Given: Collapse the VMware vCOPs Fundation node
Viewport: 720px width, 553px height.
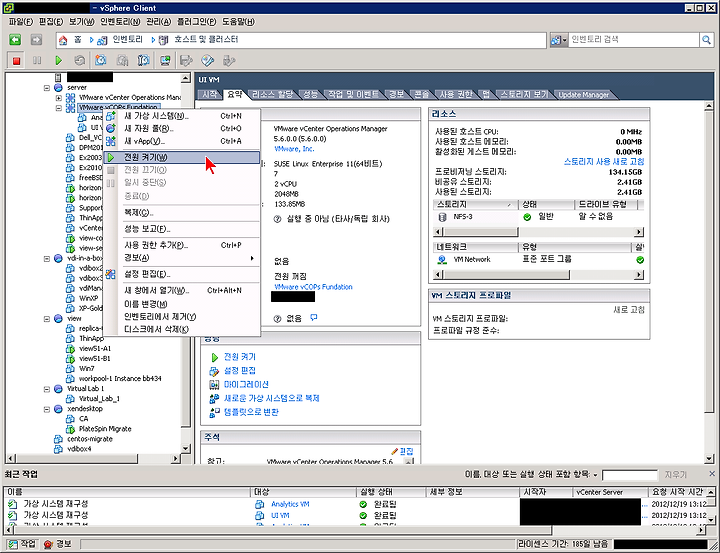Looking at the screenshot, I should (59, 108).
